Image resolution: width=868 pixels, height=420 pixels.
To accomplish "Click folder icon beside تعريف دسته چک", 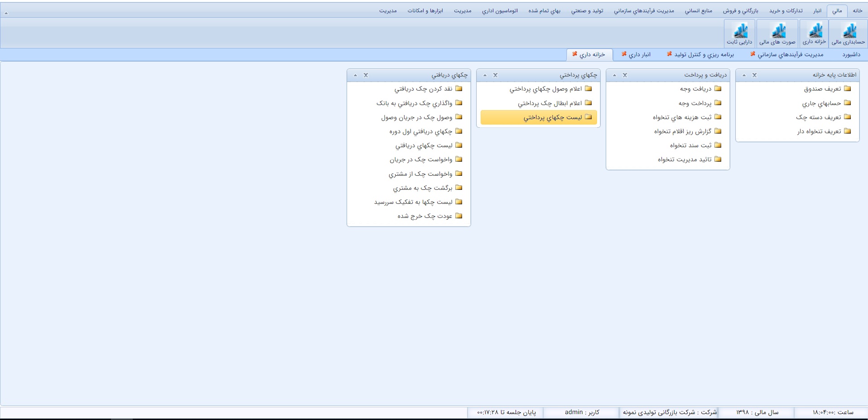I will 847,117.
